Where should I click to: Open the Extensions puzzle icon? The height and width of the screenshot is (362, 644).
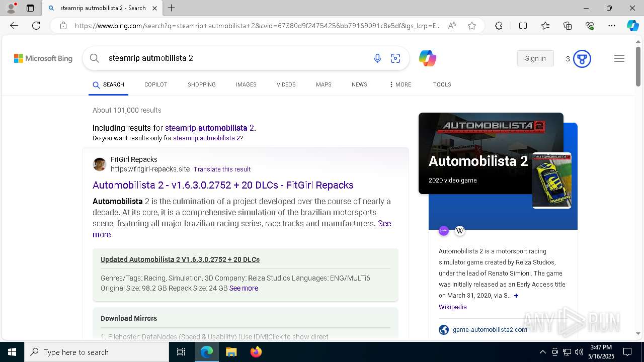pyautogui.click(x=499, y=26)
